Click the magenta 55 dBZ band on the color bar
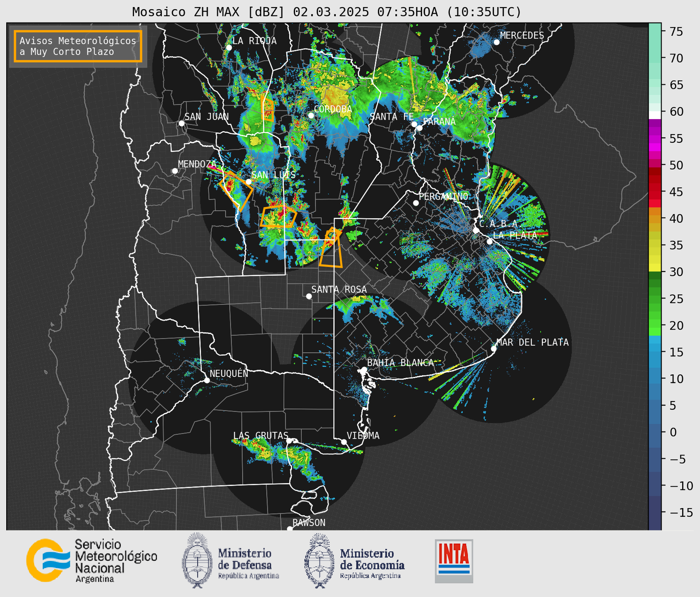The width and height of the screenshot is (700, 597). click(x=655, y=138)
